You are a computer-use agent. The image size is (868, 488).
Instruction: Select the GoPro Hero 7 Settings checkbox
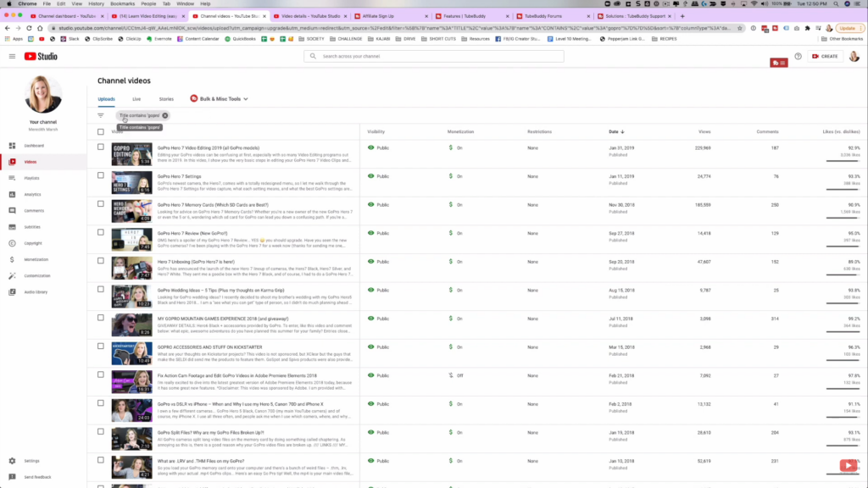pyautogui.click(x=101, y=175)
